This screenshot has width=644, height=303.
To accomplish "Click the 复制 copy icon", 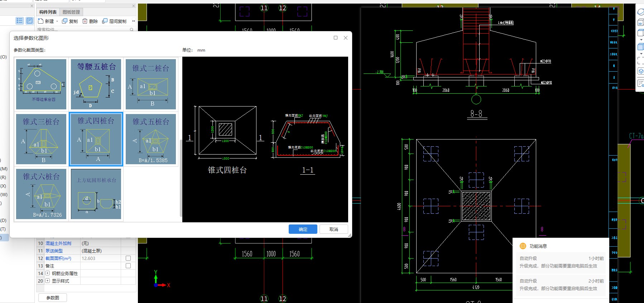I will (x=64, y=21).
